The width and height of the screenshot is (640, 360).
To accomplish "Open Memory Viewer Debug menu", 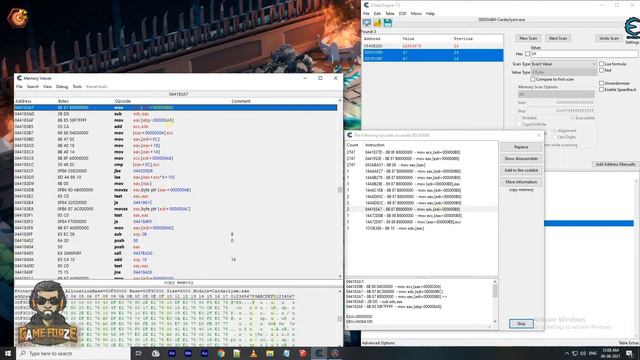I will click(62, 87).
